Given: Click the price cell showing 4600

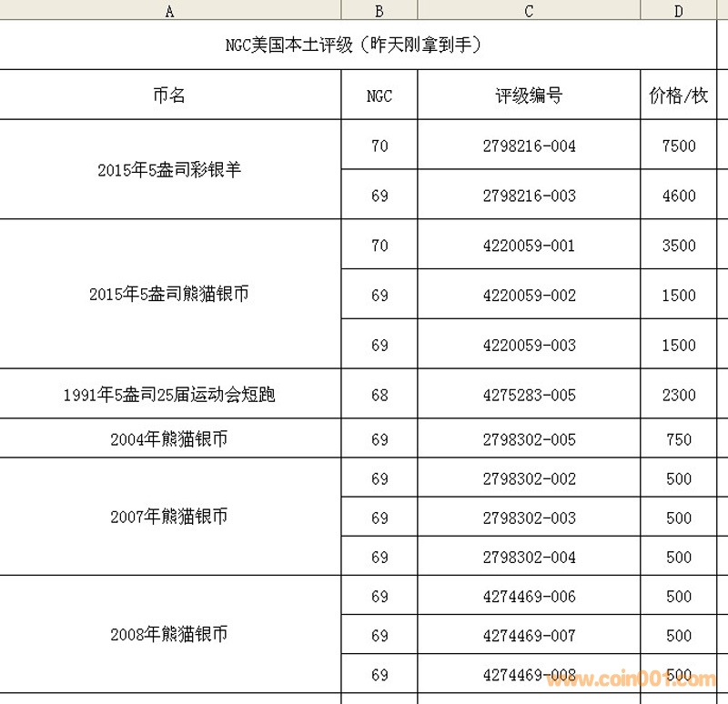Looking at the screenshot, I should [x=679, y=196].
